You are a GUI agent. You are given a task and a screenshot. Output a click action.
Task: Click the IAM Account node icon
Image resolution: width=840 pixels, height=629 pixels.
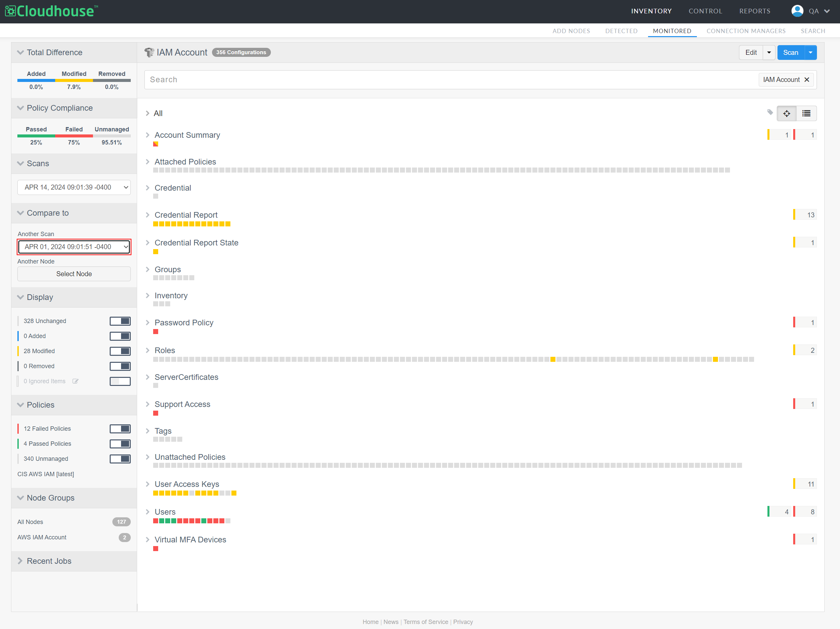149,53
